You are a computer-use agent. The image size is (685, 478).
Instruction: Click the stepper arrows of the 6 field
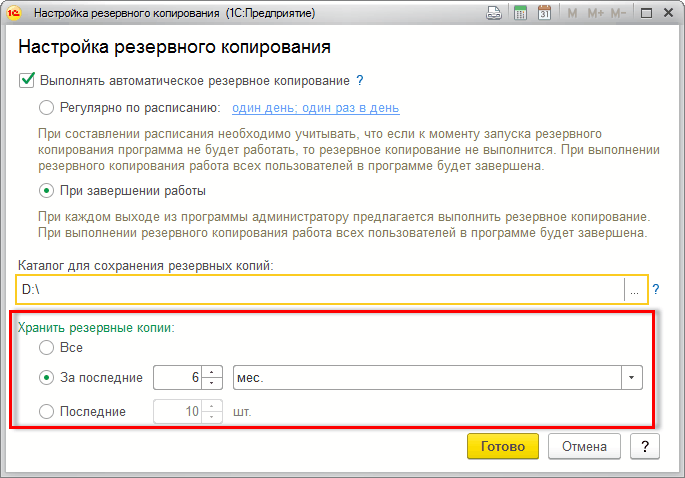[x=211, y=377]
